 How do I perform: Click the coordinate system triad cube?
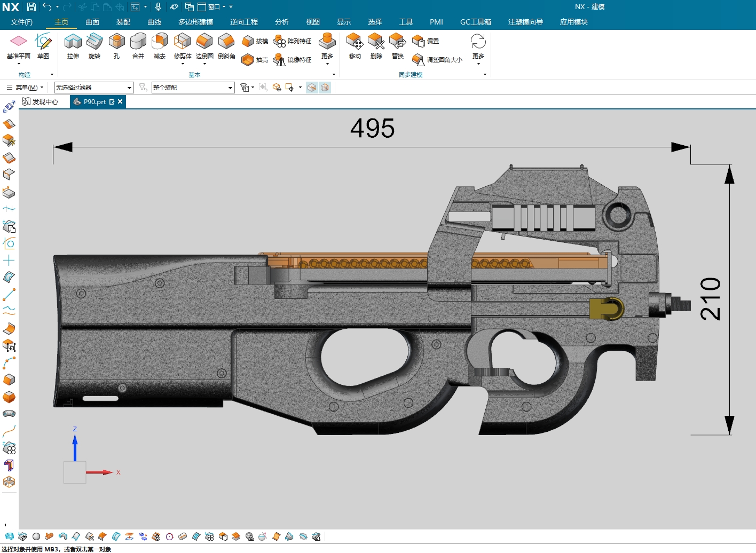coord(75,472)
